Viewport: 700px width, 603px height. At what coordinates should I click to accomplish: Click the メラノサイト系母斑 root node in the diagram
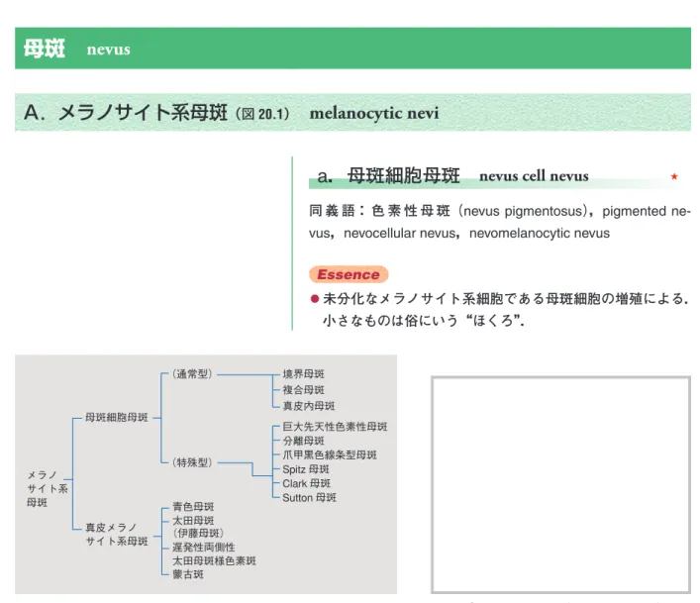48,489
